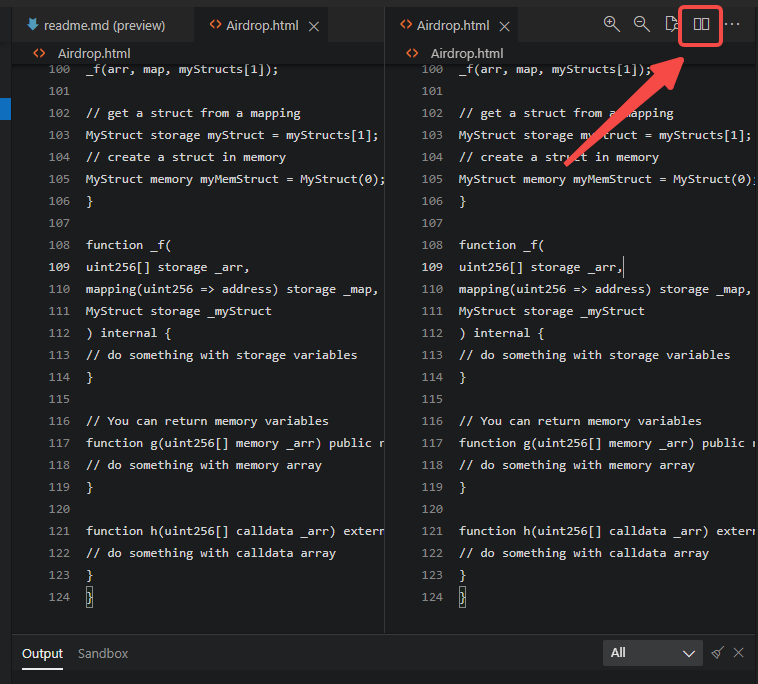Click line number 109 in left editor
Screen dimensions: 758x684
[x=59, y=267]
